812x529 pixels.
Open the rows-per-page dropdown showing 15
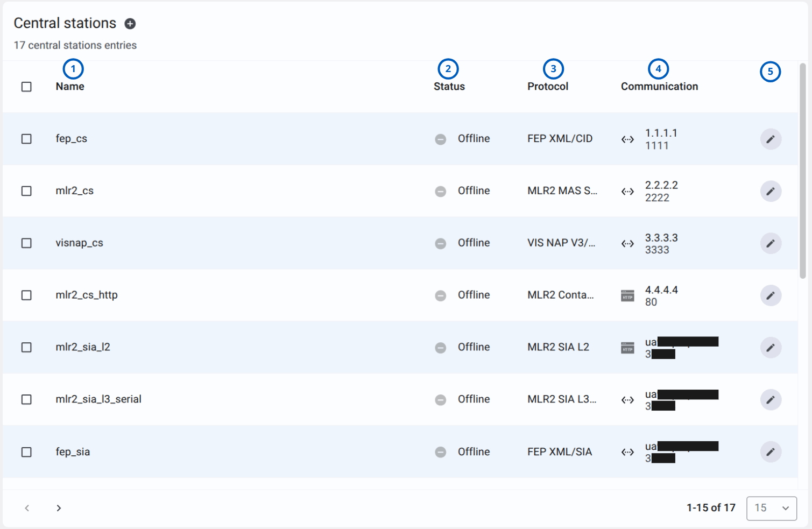point(772,508)
